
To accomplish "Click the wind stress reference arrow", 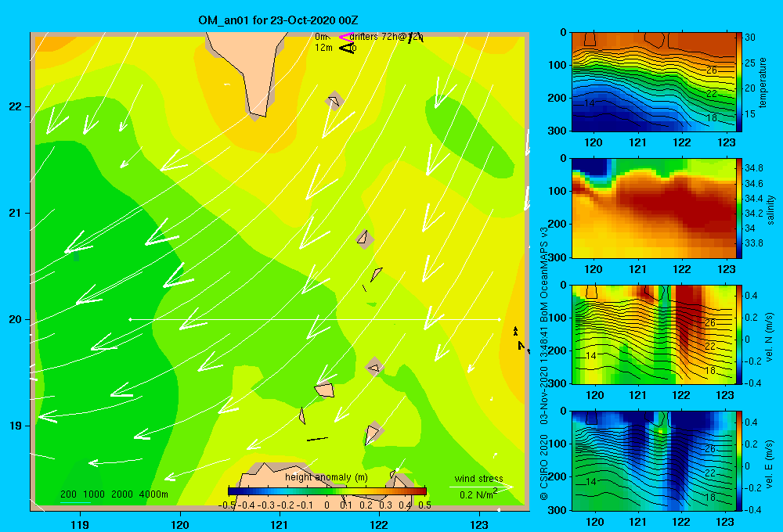I will (481, 486).
